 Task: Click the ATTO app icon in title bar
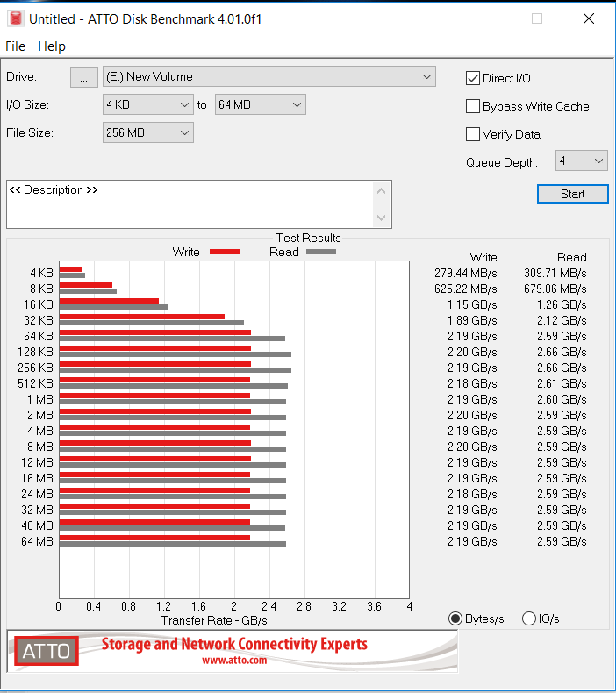pyautogui.click(x=15, y=18)
